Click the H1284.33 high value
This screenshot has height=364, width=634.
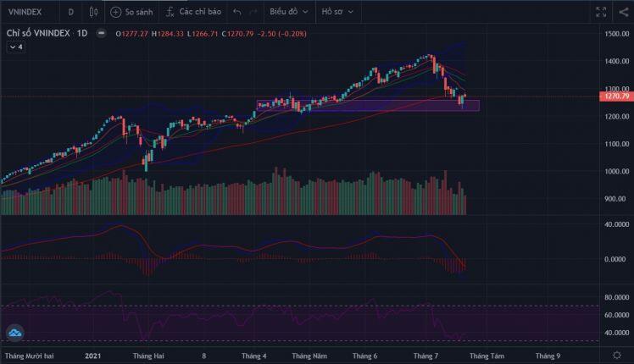click(167, 34)
